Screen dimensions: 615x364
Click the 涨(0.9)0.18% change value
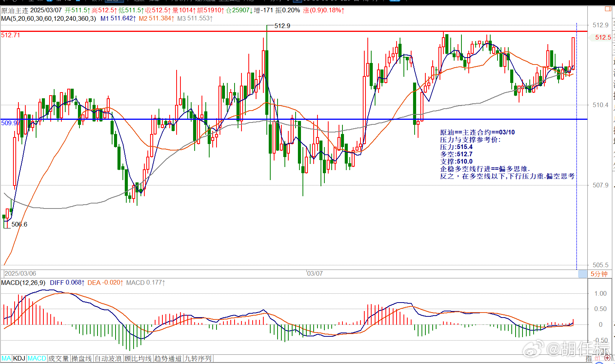point(324,10)
